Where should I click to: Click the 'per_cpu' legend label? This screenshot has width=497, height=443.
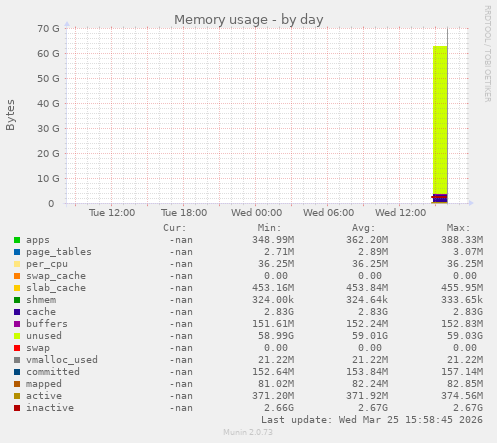pos(47,264)
